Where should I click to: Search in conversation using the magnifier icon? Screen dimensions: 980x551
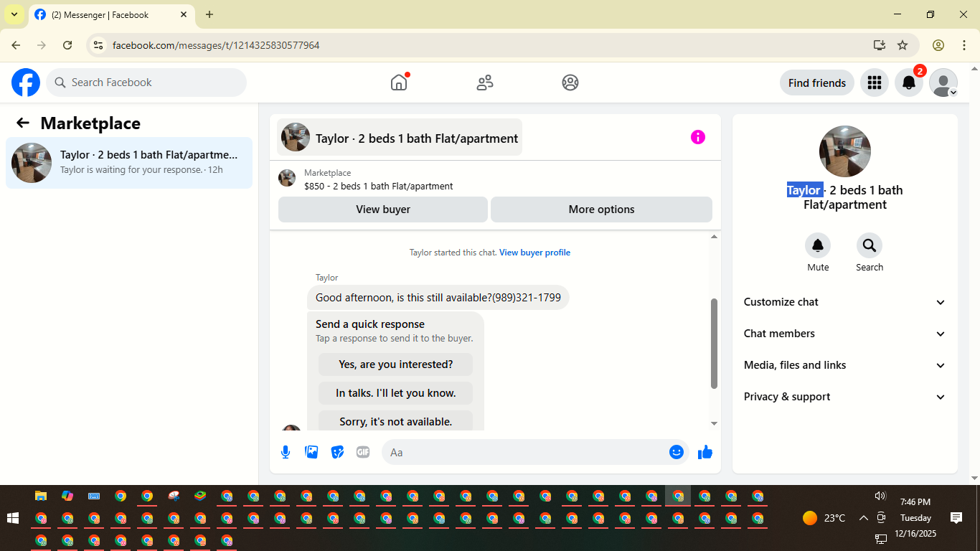click(x=870, y=246)
